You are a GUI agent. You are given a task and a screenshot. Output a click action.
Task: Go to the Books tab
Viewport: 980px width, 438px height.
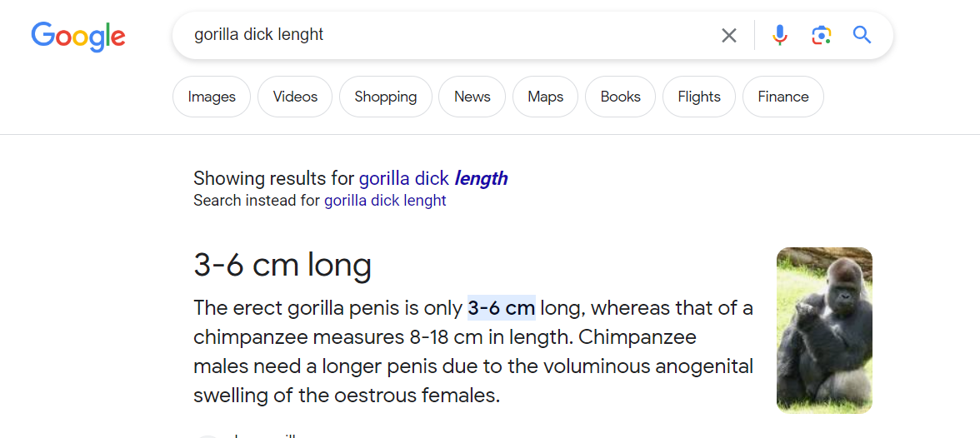tap(620, 97)
